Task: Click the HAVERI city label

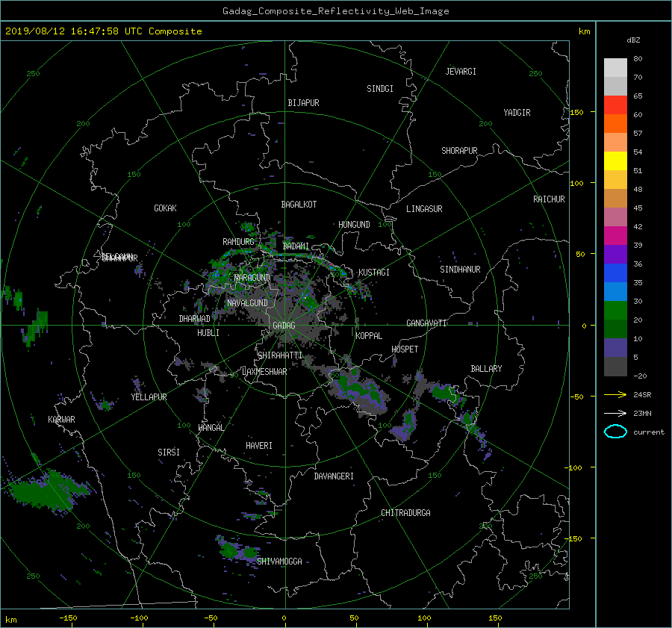Action: (259, 446)
